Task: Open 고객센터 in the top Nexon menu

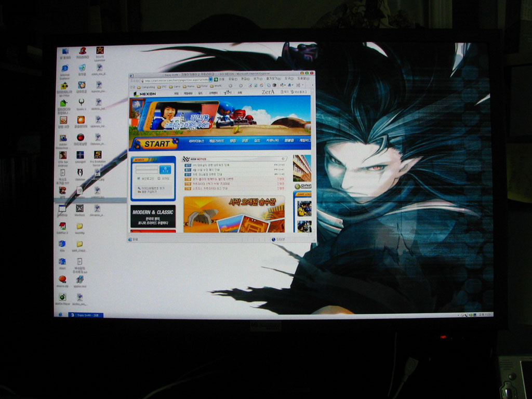Action: tap(212, 92)
